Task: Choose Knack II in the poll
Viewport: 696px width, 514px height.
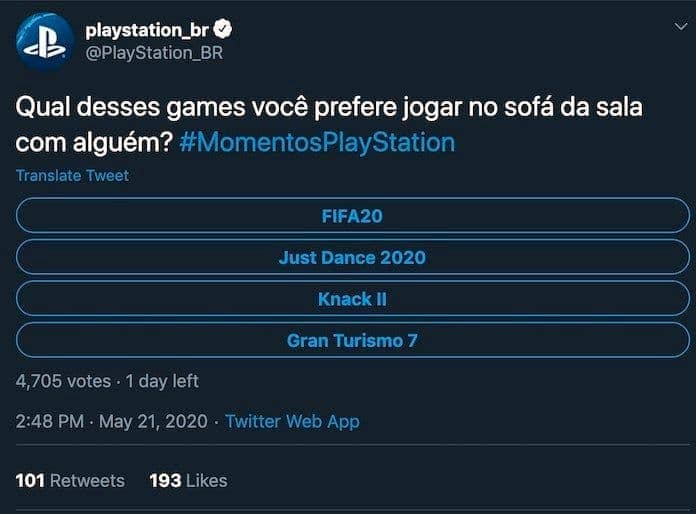Action: click(x=352, y=299)
